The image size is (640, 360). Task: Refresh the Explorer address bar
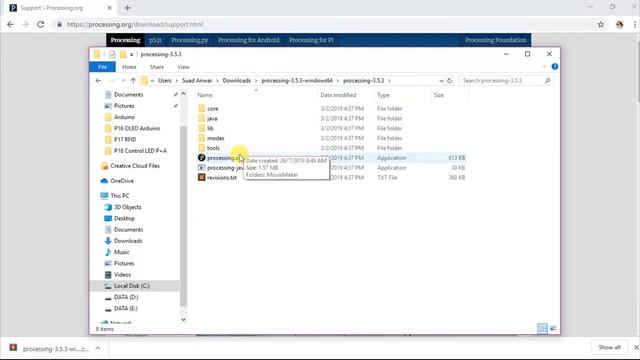(x=449, y=81)
